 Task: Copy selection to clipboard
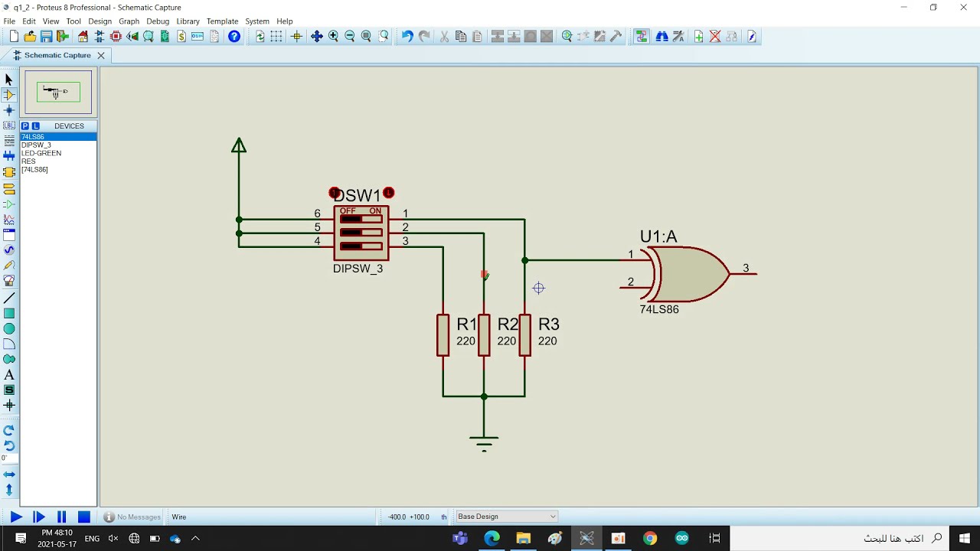461,36
